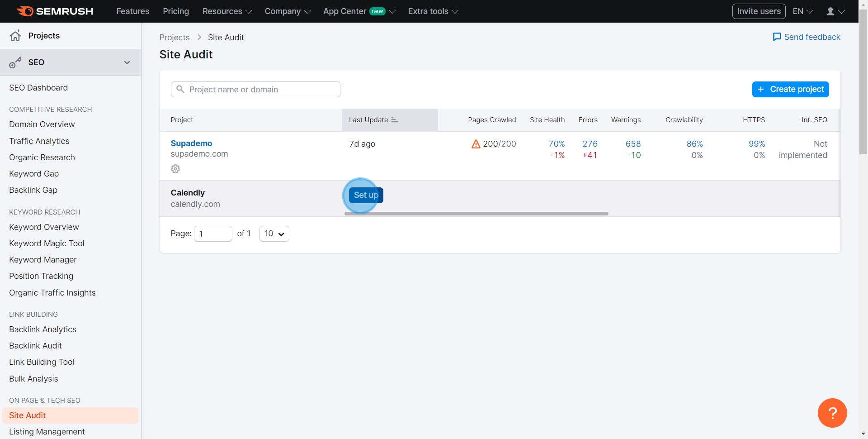This screenshot has width=868, height=439.
Task: Select Site Audit in sidebar
Action: (x=70, y=415)
